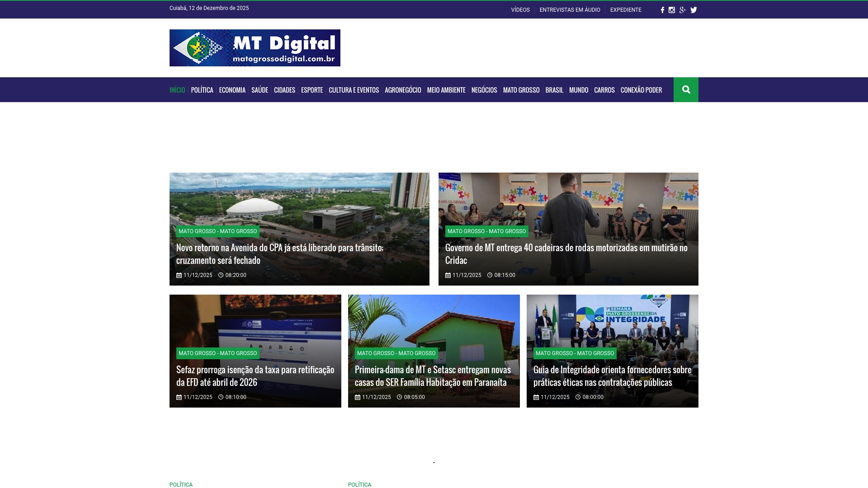Viewport: 868px width, 488px height.
Task: Open the CONEXÃO PODER section
Action: (641, 89)
